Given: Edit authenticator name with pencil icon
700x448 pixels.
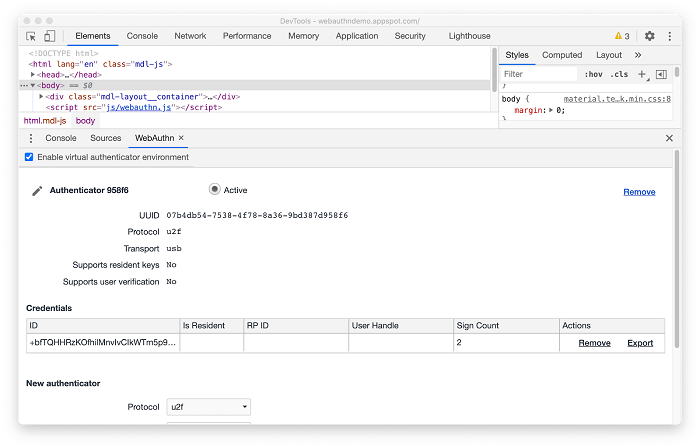Looking at the screenshot, I should tap(37, 191).
